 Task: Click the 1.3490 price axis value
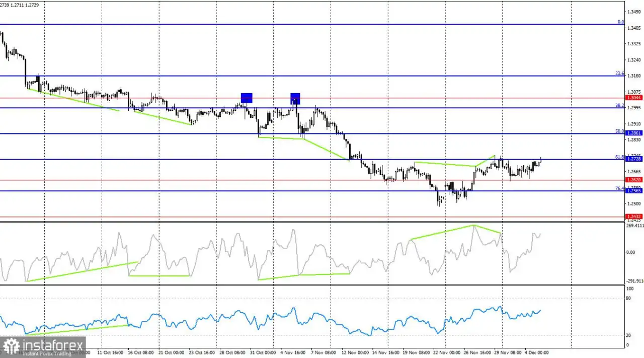pyautogui.click(x=633, y=12)
